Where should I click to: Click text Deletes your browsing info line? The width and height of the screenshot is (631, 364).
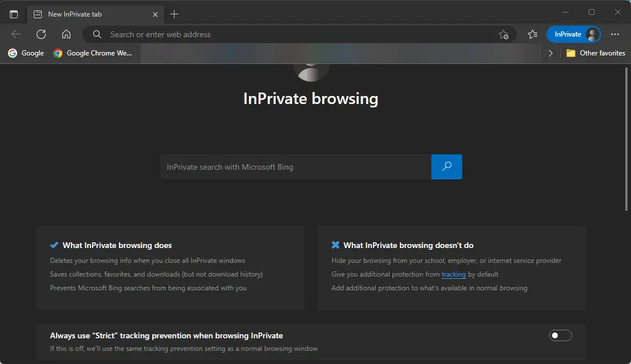point(148,261)
